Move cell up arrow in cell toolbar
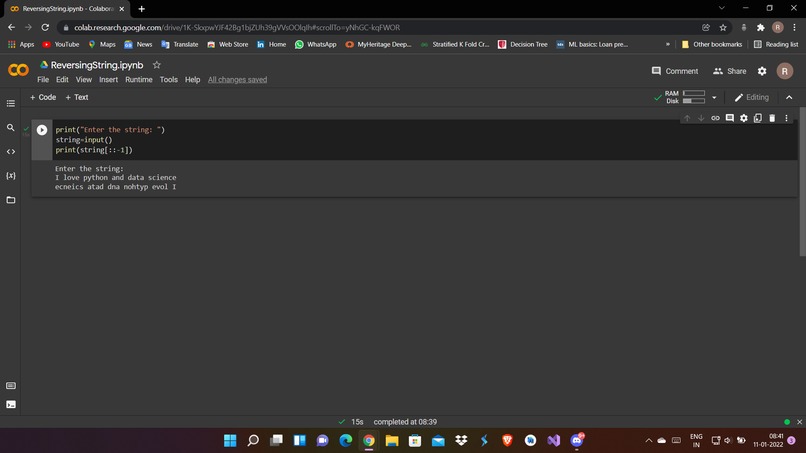 [687, 118]
